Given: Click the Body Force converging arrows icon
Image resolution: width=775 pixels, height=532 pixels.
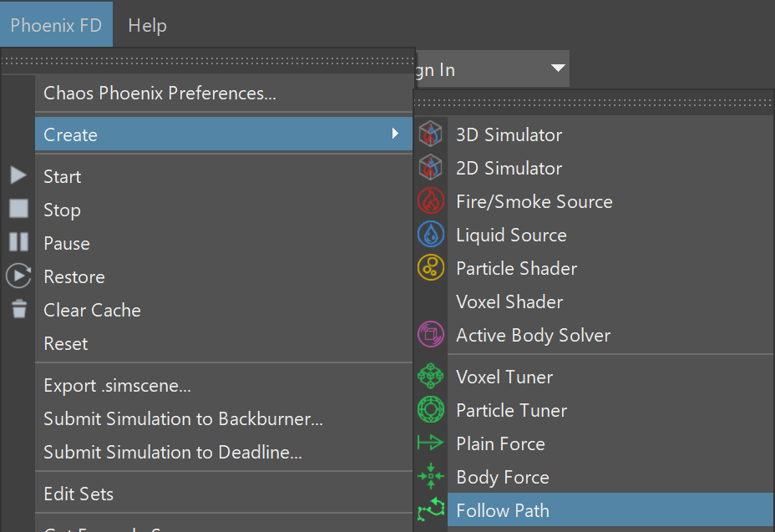Looking at the screenshot, I should 430,476.
